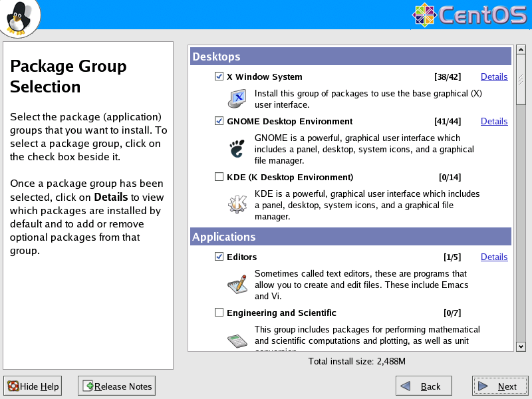
Task: Uncheck the X Window System checkbox
Action: pos(219,76)
